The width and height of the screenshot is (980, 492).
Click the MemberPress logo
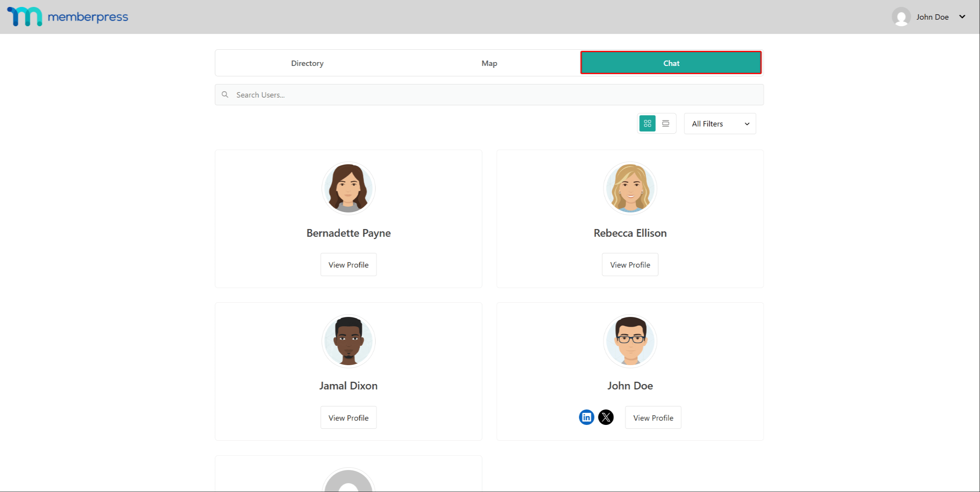click(67, 17)
